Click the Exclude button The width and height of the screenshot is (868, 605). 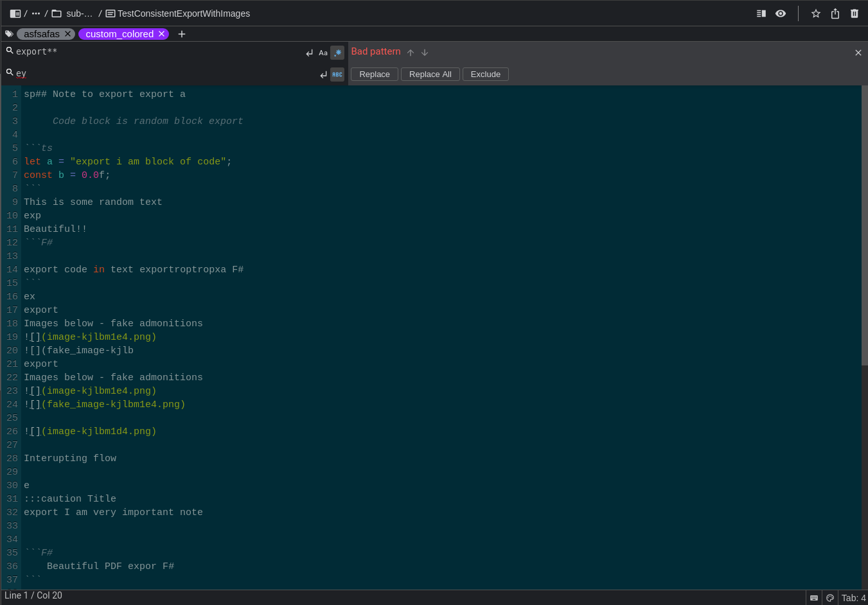486,75
